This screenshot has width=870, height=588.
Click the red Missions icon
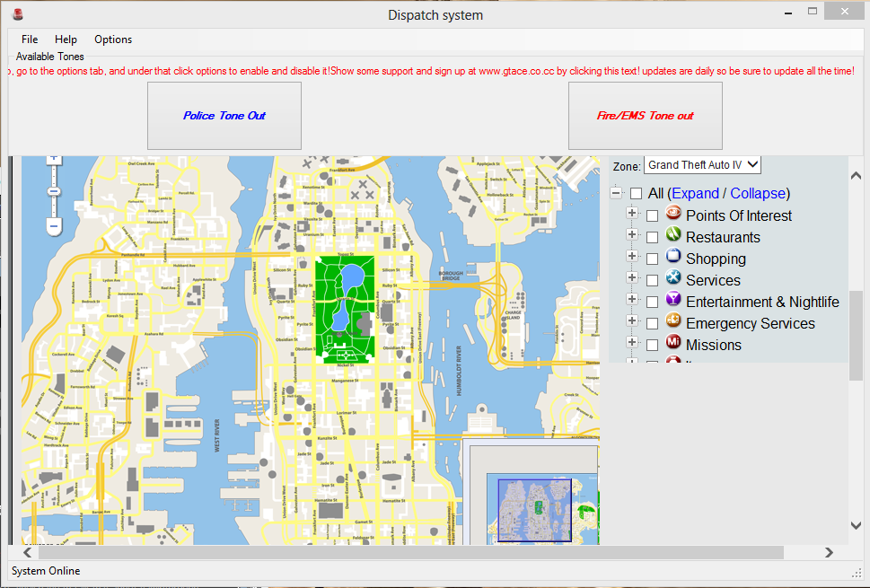coord(673,345)
